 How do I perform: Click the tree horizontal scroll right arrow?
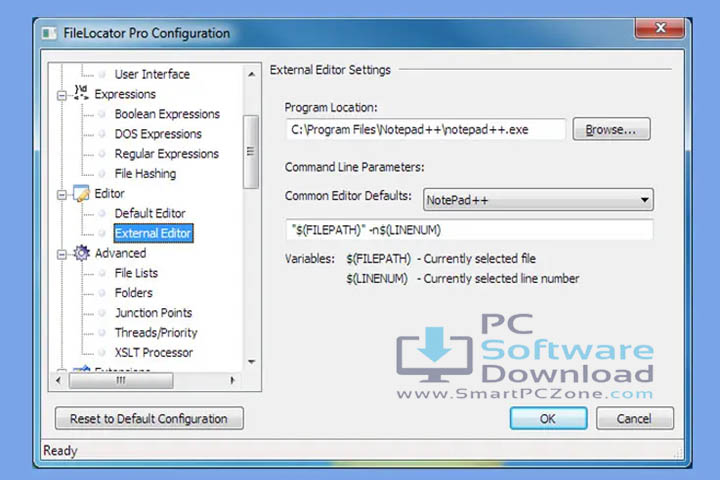click(x=232, y=380)
